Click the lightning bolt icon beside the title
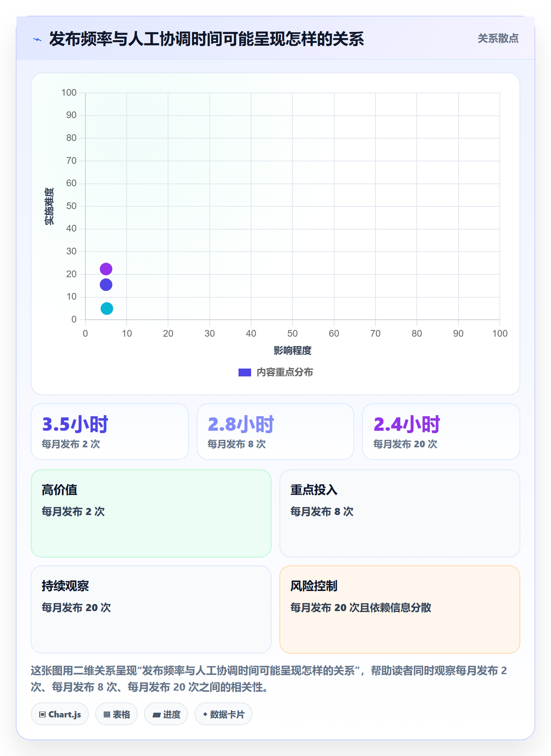 (37, 39)
